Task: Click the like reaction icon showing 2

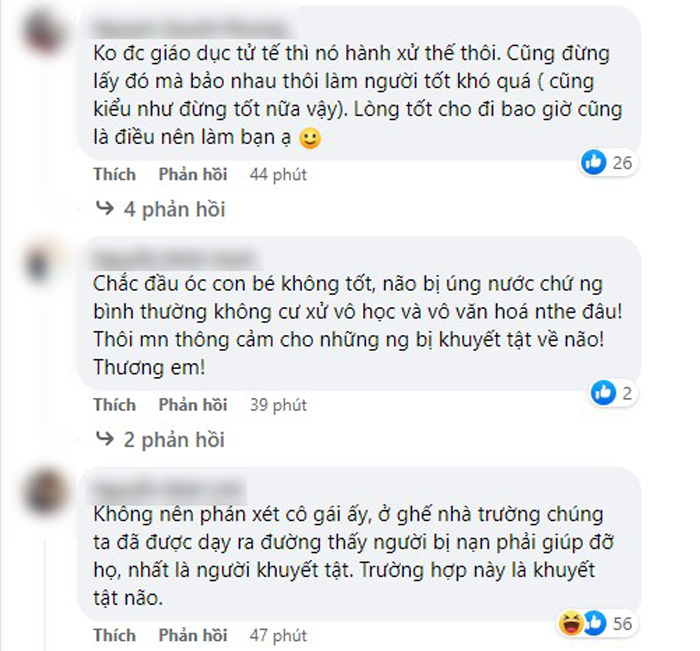Action: (603, 393)
